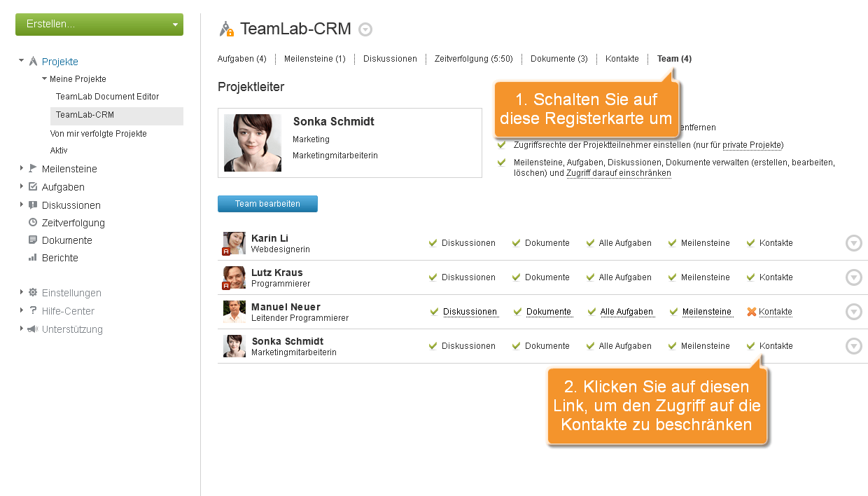This screenshot has height=496, width=868.
Task: Select the Team (4) tab
Action: [674, 59]
